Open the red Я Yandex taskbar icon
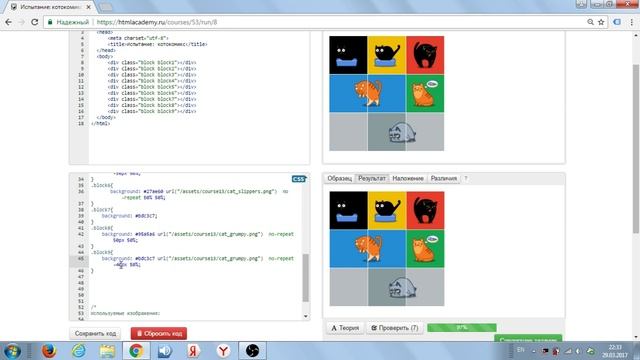 (194, 351)
